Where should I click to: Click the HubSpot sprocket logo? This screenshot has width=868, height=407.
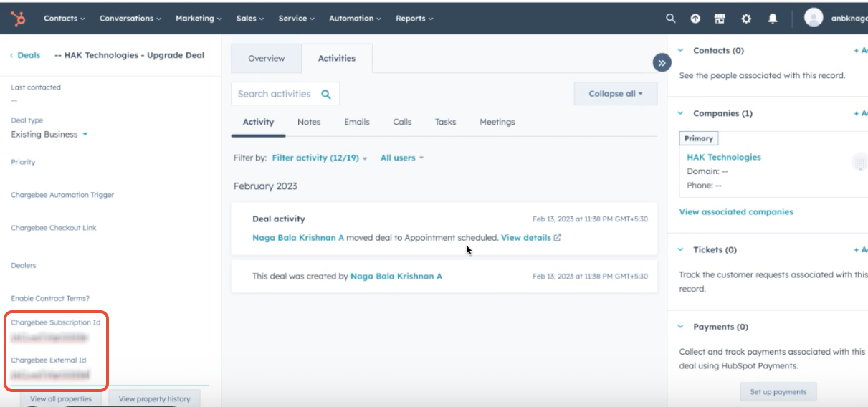tap(18, 19)
